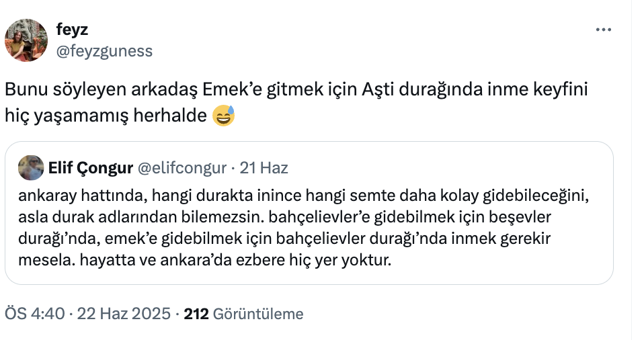Click the "Görüntüleme" views label
The width and height of the screenshot is (644, 340).
click(x=257, y=314)
